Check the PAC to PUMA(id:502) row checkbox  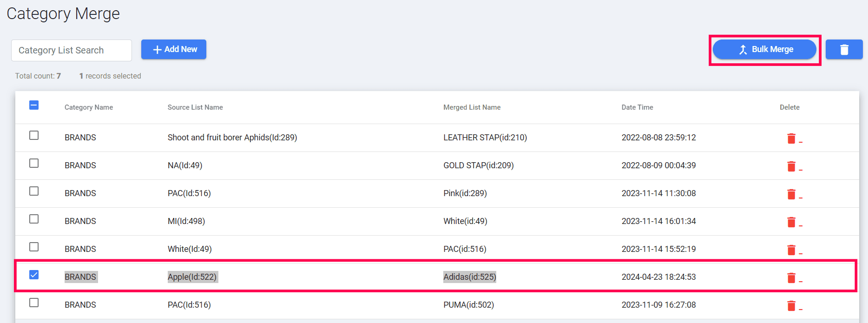click(x=34, y=303)
